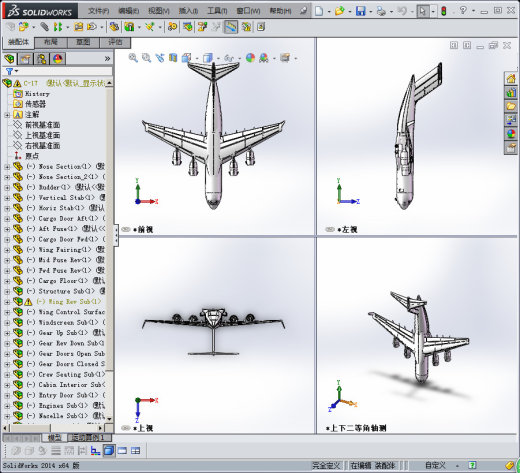Click the Zoom to Fit magnifier icon

pyautogui.click(x=133, y=58)
